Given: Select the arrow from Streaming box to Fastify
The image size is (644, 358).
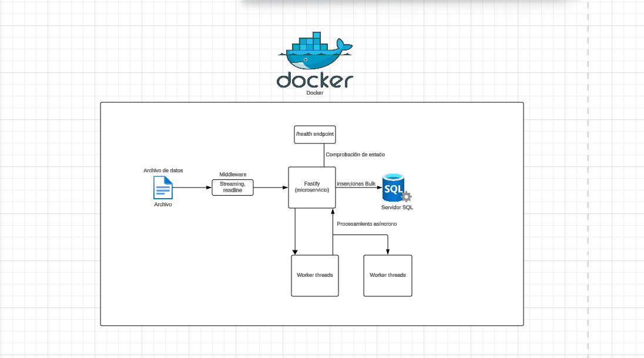Looking at the screenshot, I should (270, 188).
